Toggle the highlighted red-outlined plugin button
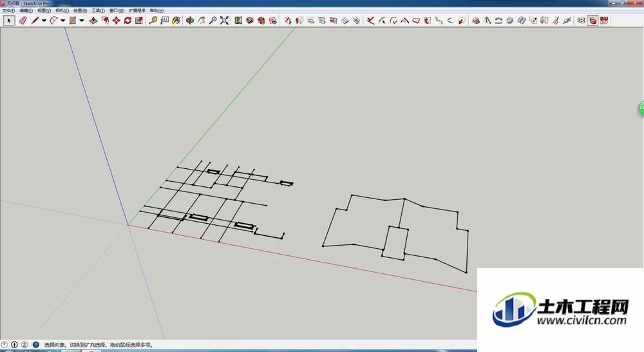Image resolution: width=644 pixels, height=352 pixels. 592,20
